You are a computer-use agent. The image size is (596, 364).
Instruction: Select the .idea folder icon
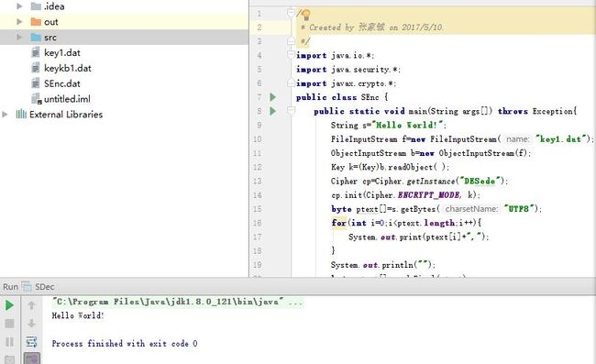[x=36, y=6]
